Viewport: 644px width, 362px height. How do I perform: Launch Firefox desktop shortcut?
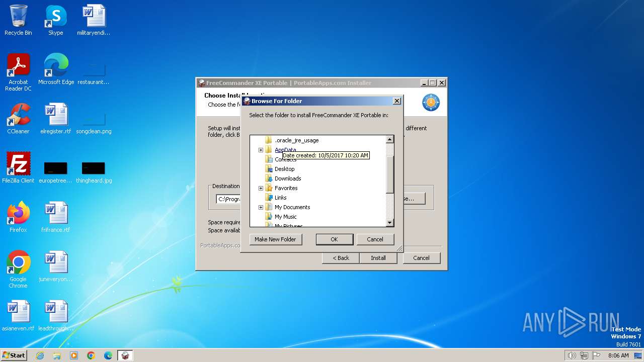pyautogui.click(x=18, y=217)
